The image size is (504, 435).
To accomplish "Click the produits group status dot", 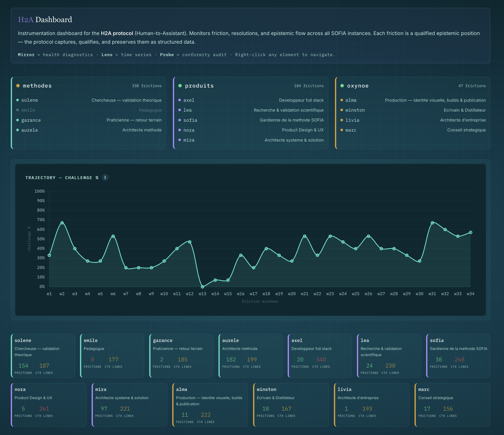I will (x=180, y=86).
